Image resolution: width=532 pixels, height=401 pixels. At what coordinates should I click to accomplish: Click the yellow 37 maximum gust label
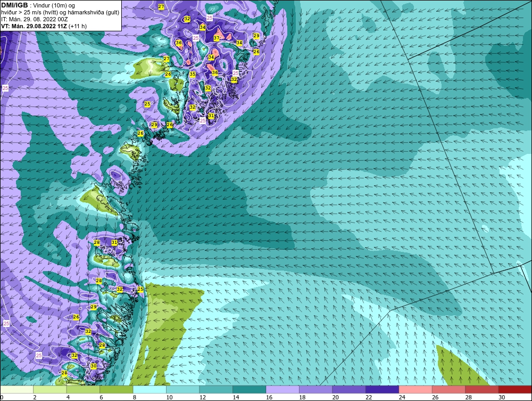(x=217, y=38)
